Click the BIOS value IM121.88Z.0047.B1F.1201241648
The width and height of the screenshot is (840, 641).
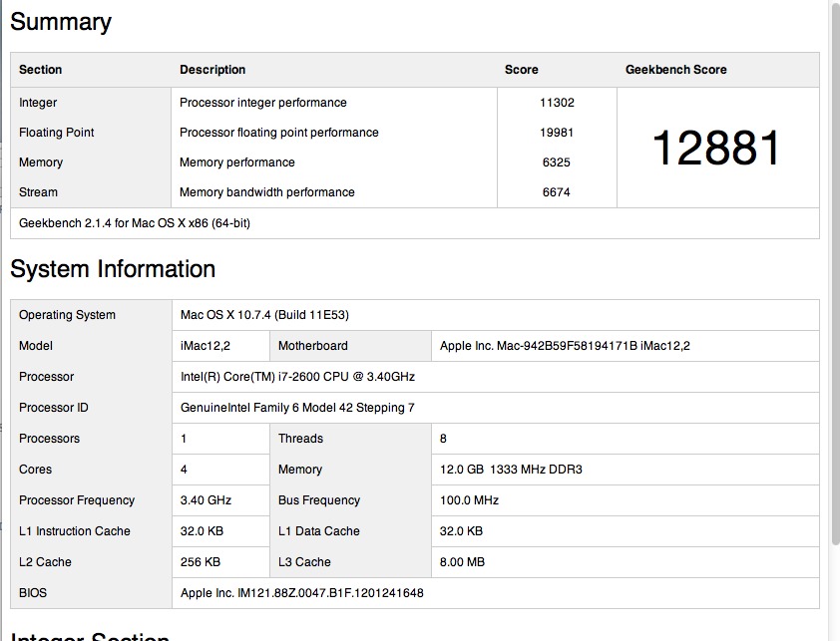(302, 593)
